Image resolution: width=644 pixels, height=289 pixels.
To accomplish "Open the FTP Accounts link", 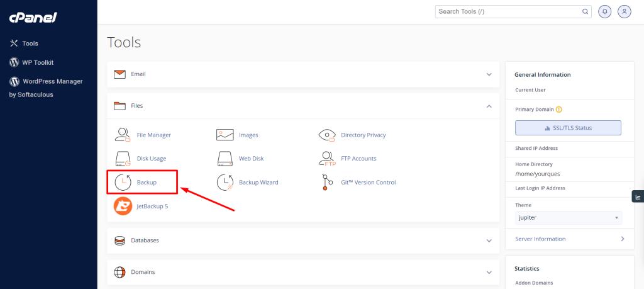I will click(x=358, y=158).
